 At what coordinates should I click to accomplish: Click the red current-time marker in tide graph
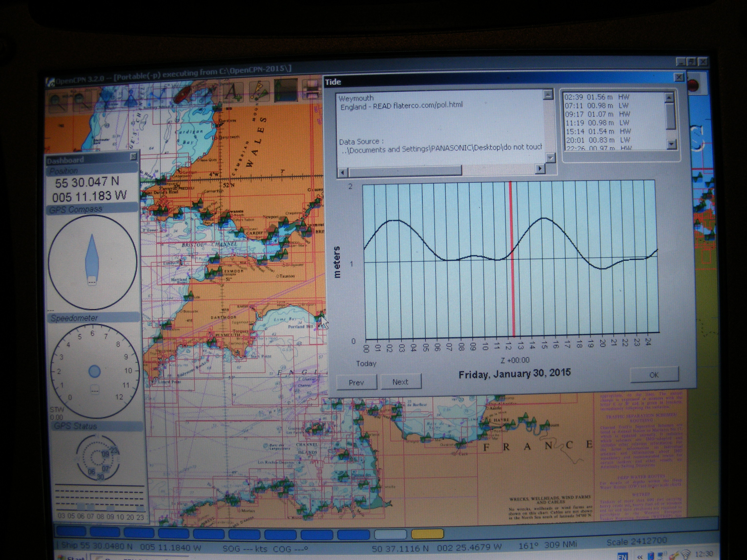512,259
